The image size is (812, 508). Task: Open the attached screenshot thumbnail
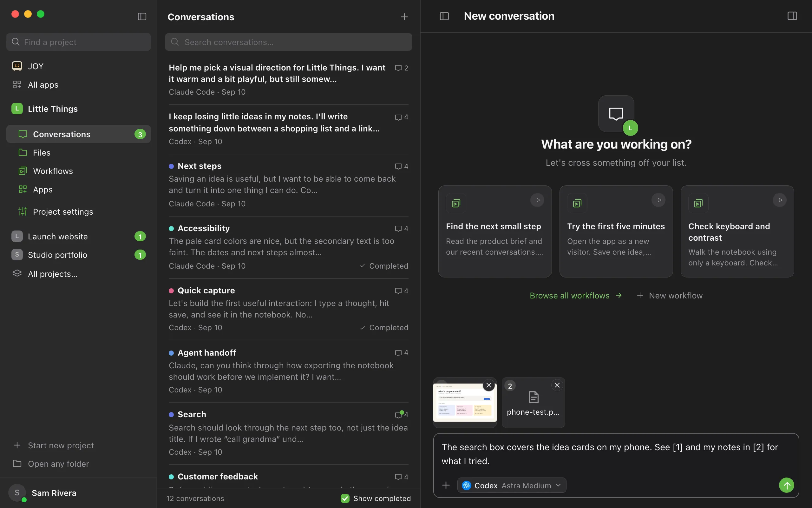(464, 403)
